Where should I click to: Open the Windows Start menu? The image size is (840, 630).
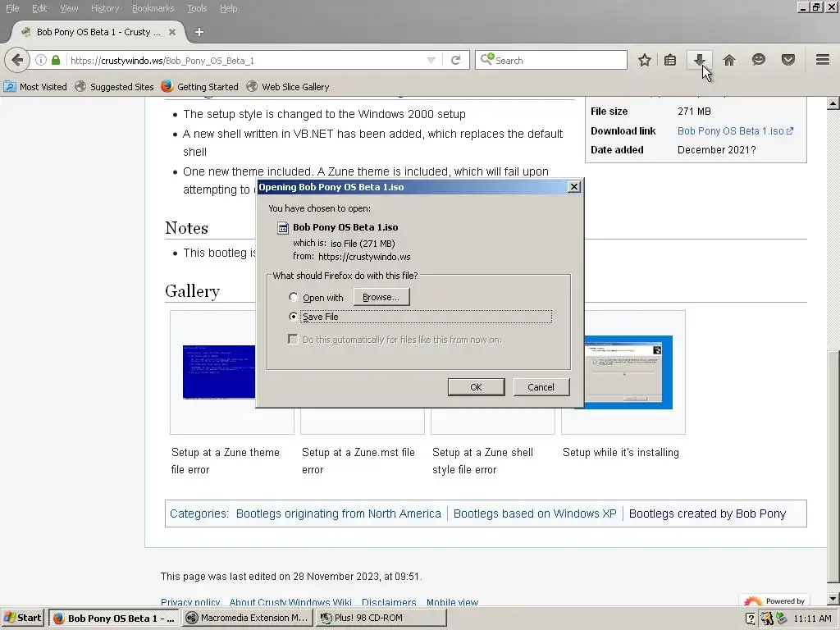click(22, 618)
